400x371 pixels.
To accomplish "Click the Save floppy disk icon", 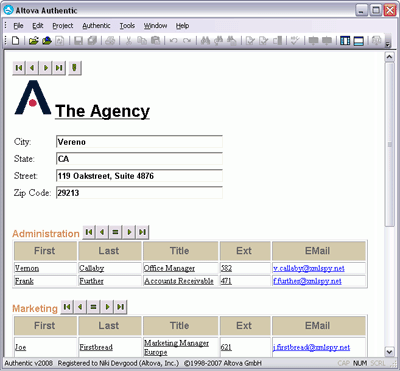I will [78, 41].
